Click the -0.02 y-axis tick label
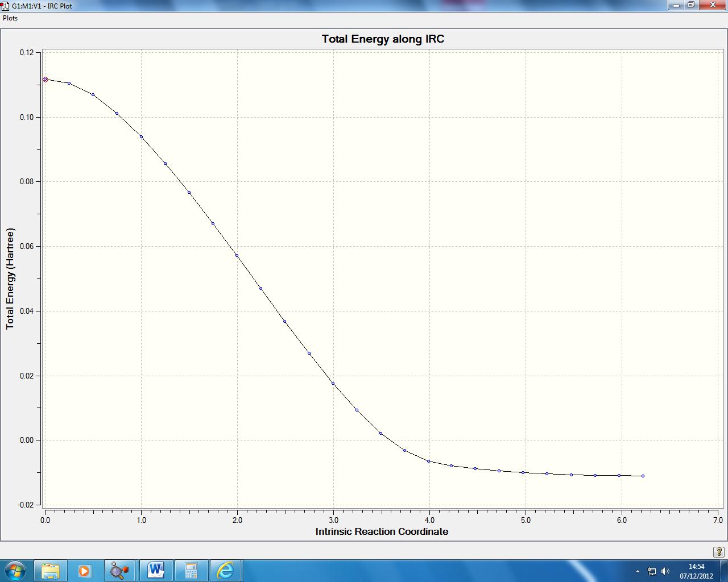Screen dimensions: 728x582 pos(26,505)
